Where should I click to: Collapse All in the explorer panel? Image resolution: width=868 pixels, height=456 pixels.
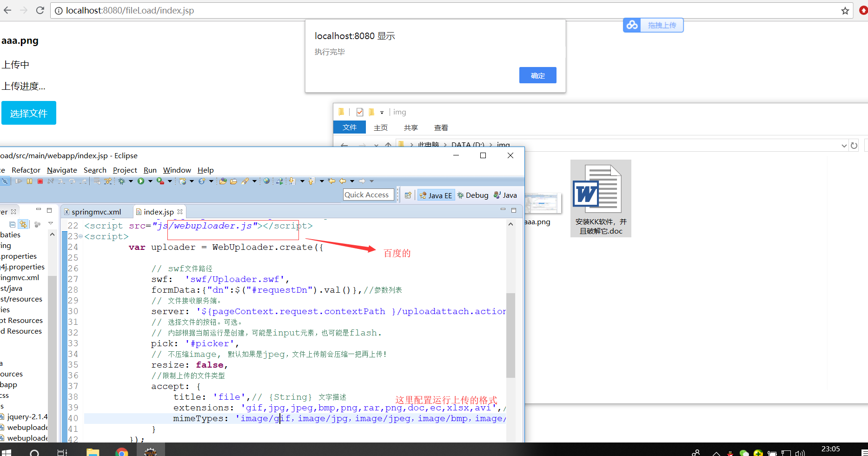coord(13,224)
